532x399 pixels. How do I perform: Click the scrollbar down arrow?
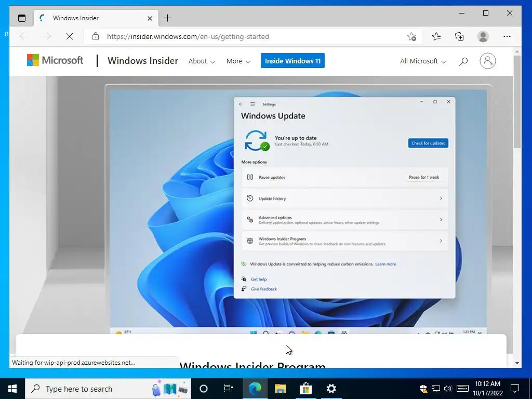(517, 363)
